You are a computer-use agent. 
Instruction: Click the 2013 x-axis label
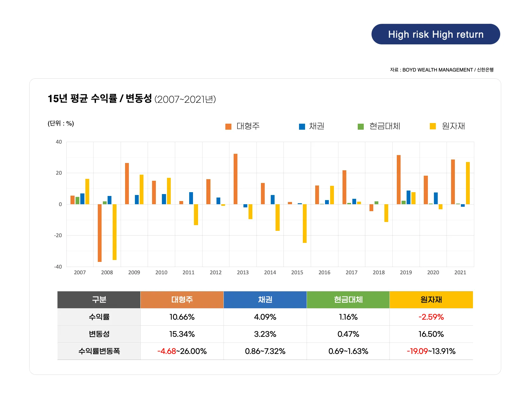243,272
